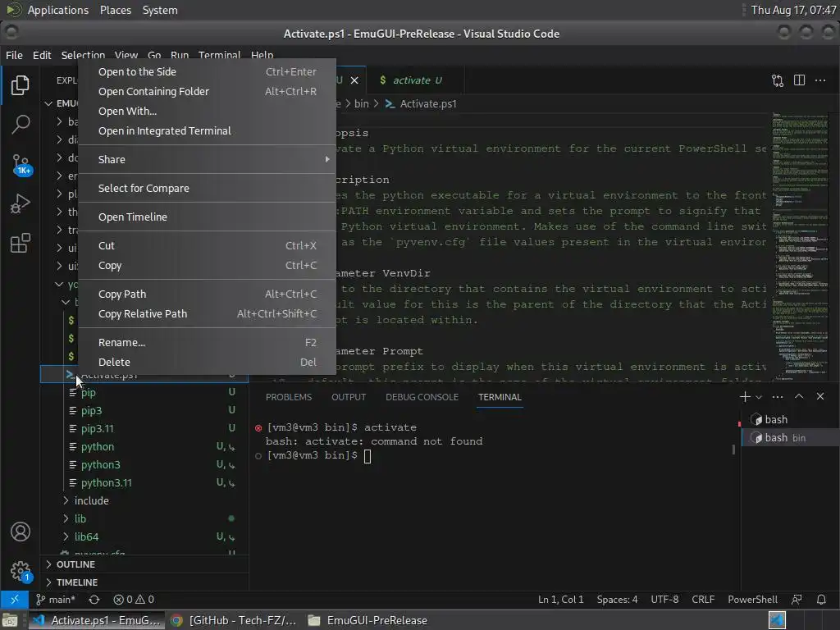Create a new terminal with plus icon
Image resolution: width=840 pixels, height=630 pixels.
pos(744,397)
